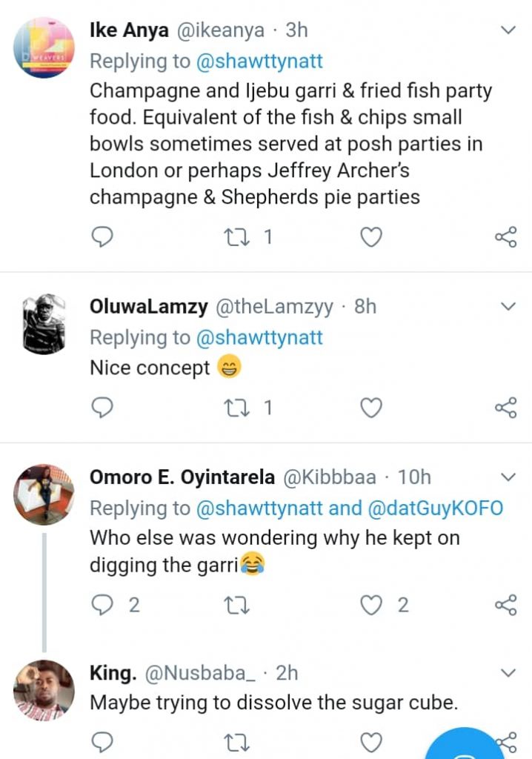Open @shawttynatt link in Ike Anya's reply
532x759 pixels.
pos(259,62)
